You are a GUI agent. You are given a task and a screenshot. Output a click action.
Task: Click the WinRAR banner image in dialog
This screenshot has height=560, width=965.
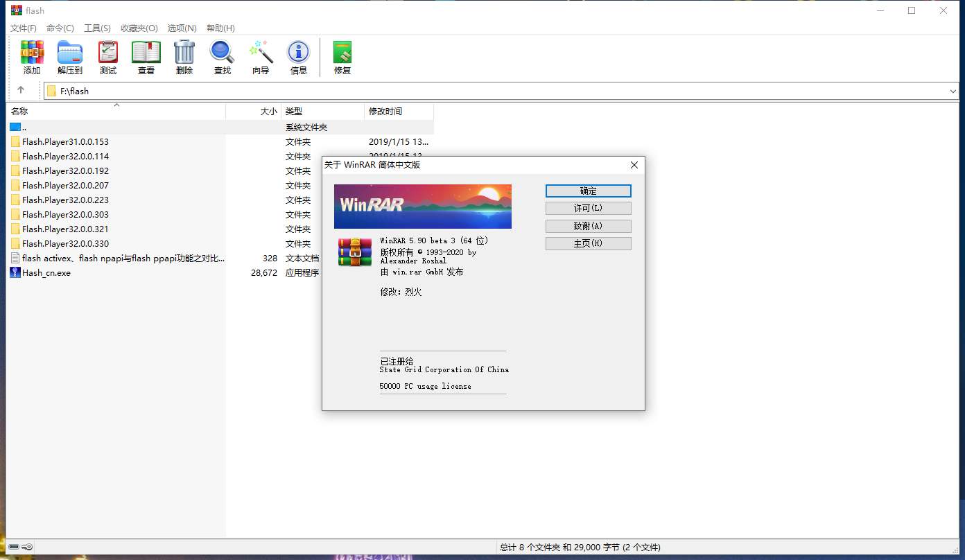click(423, 207)
